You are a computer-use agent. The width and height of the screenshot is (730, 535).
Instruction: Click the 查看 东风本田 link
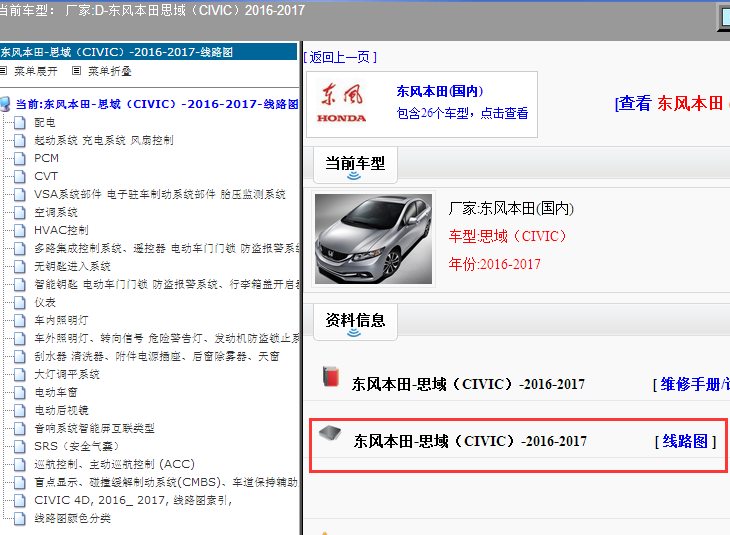(672, 103)
